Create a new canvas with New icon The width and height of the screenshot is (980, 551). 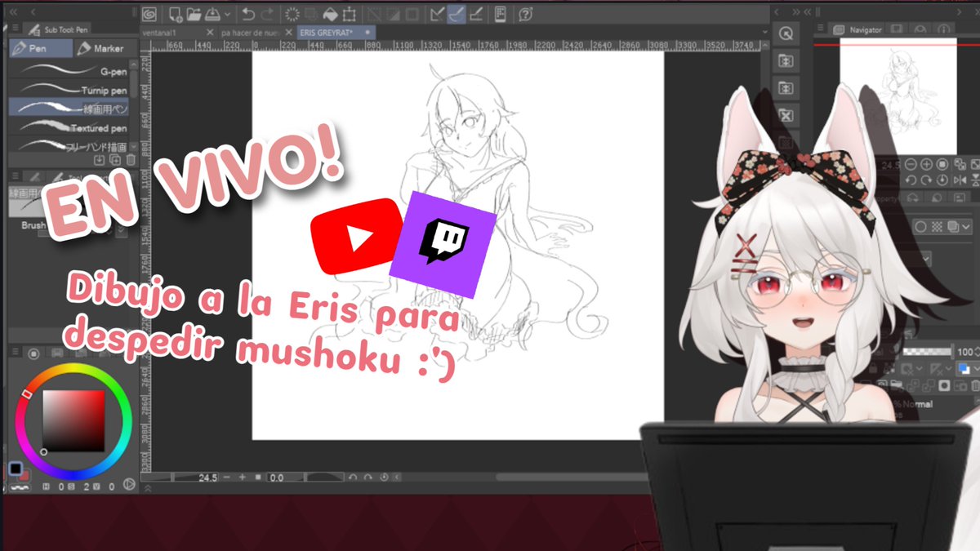point(176,14)
